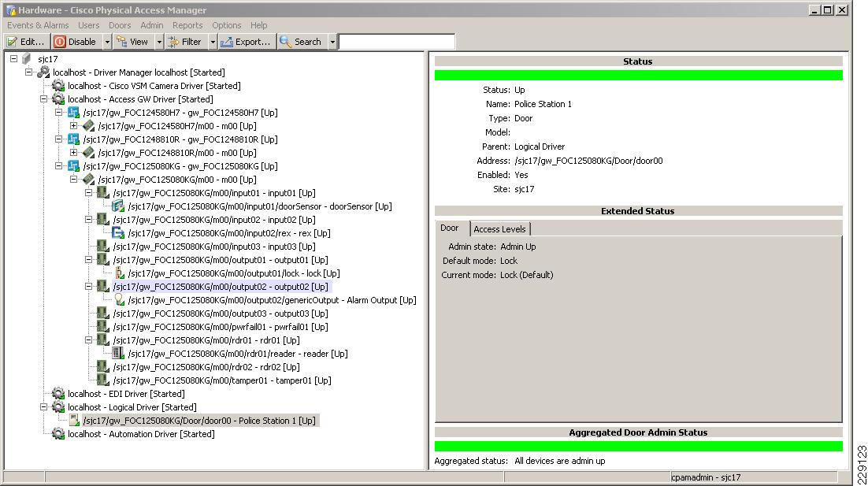Screen dimensions: 868x486
Task: Click the tamper01 interface icon
Action: click(103, 380)
